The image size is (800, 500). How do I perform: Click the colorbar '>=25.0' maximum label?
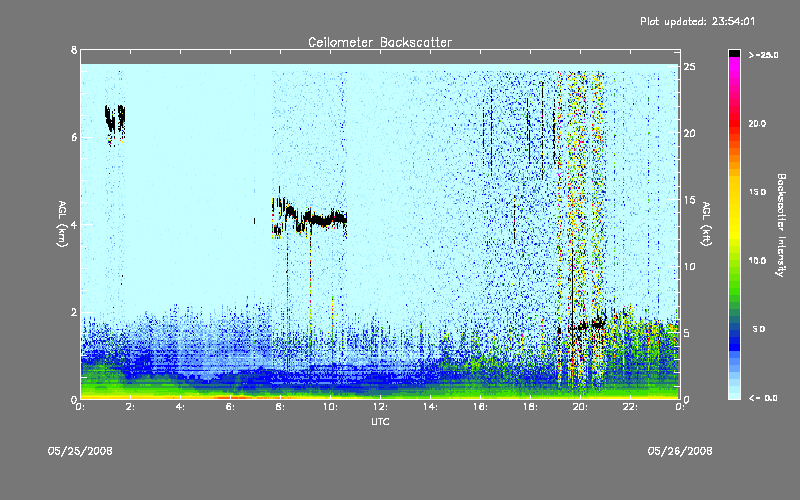point(763,55)
